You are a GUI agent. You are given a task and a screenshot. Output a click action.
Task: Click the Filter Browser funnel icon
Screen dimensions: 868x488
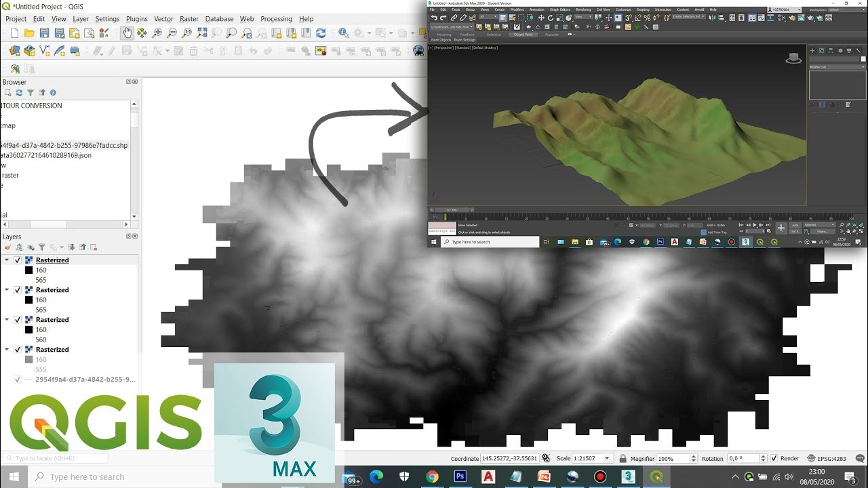pyautogui.click(x=31, y=93)
